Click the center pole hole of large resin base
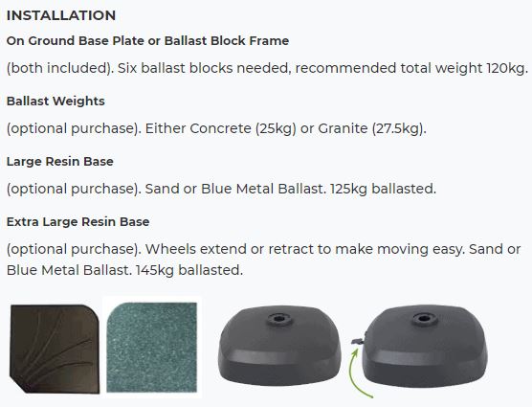Viewport: 532px width, 407px height. point(279,319)
